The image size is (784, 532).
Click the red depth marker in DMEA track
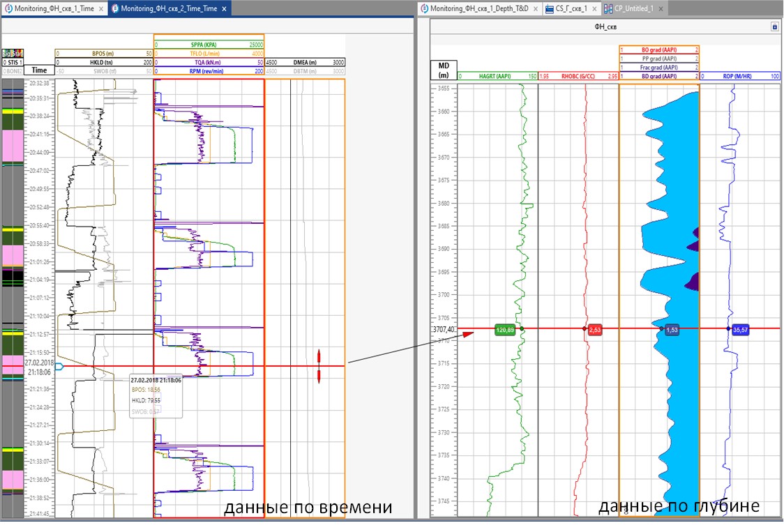tap(319, 367)
